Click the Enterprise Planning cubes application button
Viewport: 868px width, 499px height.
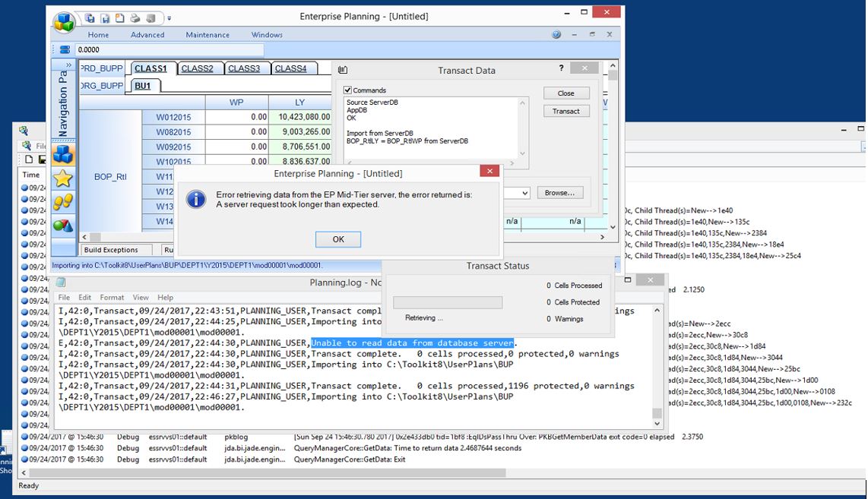tap(64, 21)
